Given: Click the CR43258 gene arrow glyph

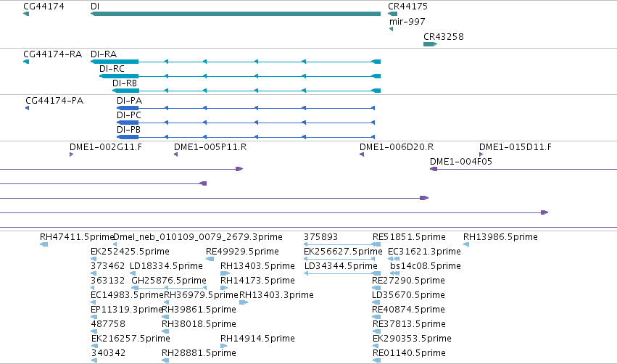Looking at the screenshot, I should pyautogui.click(x=430, y=44).
